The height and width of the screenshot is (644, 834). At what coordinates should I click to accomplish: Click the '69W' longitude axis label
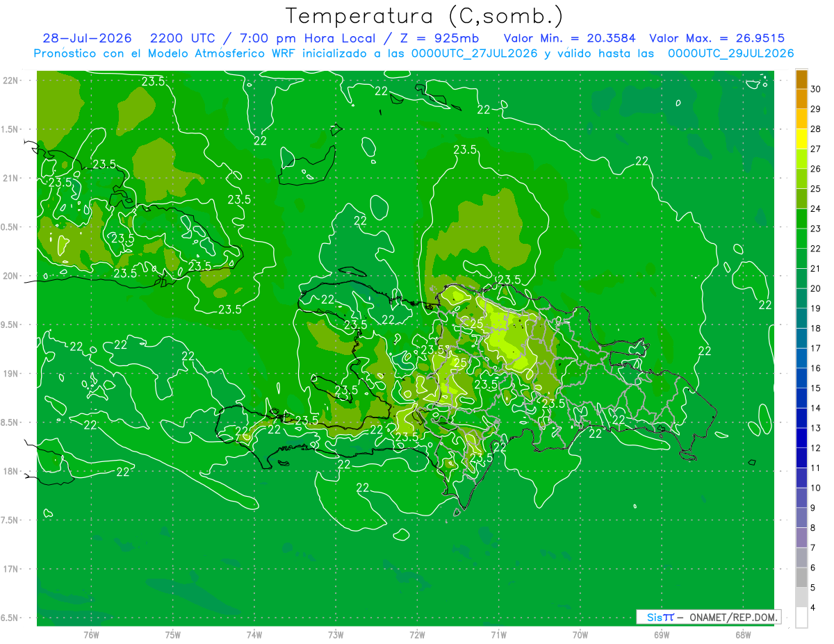[x=662, y=635]
